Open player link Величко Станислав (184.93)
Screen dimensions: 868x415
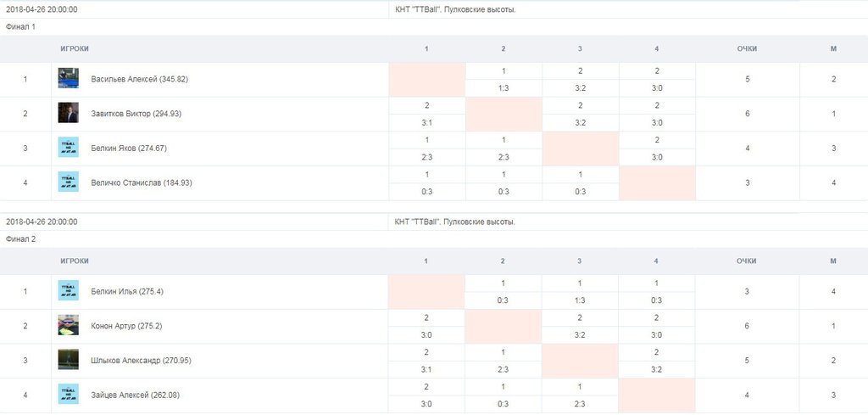142,182
